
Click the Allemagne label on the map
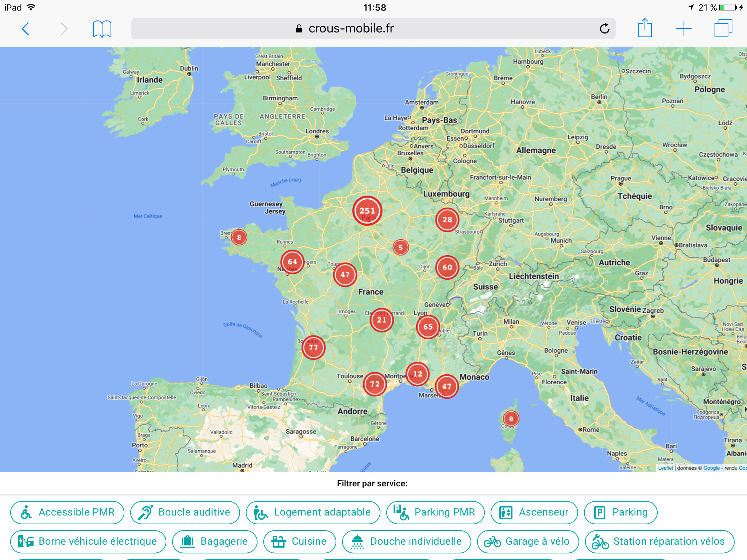(536, 150)
